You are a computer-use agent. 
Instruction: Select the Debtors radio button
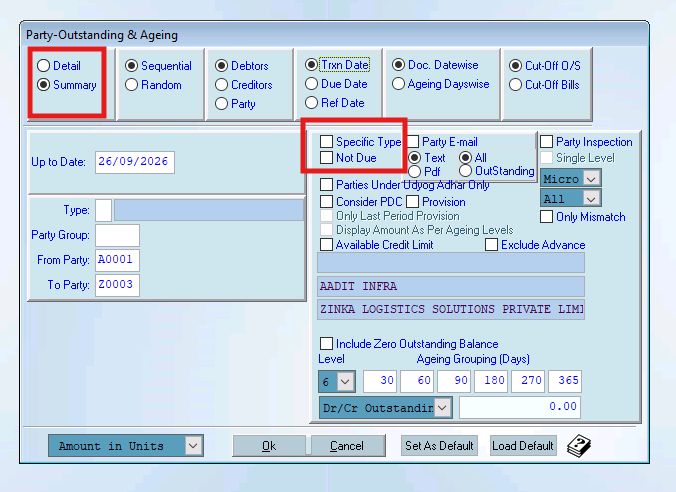click(221, 66)
